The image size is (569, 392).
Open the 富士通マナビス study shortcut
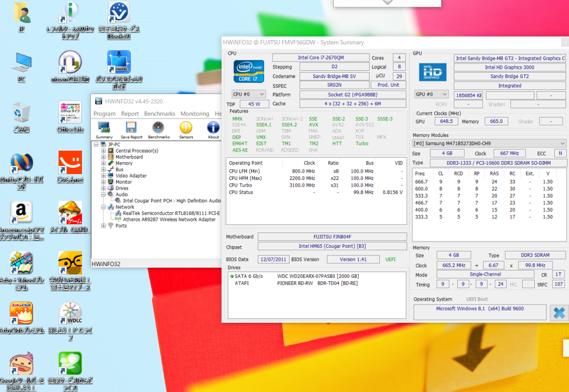70,271
